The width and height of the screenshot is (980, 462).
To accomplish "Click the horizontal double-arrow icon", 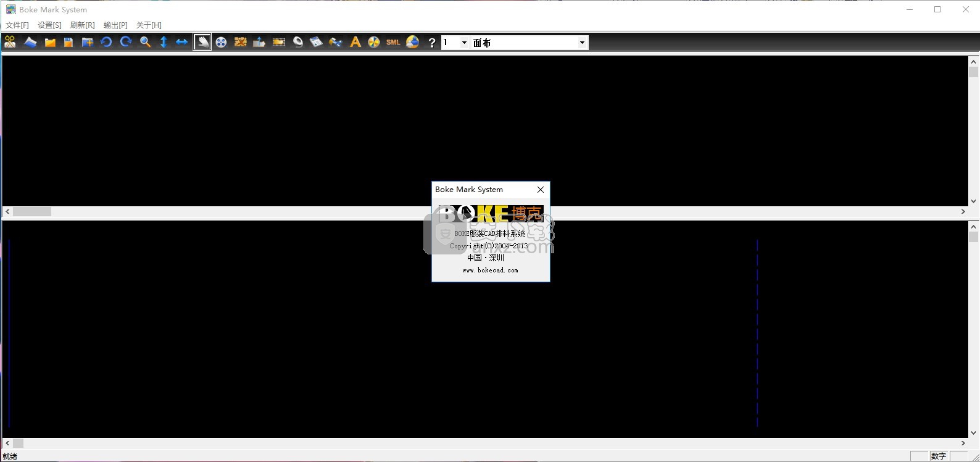I will coord(182,42).
